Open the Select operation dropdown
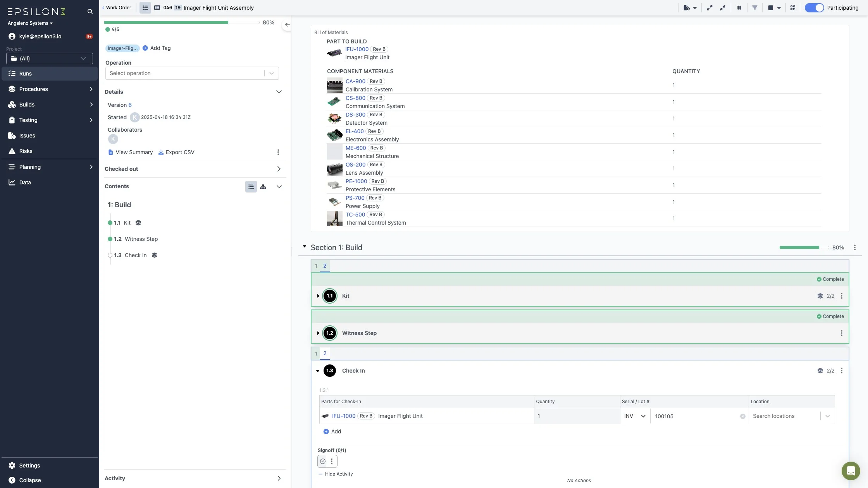The image size is (868, 488). 192,73
